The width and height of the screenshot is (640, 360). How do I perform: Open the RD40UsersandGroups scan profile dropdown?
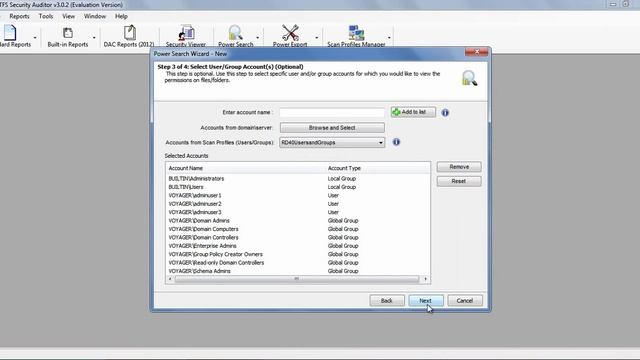[332, 142]
